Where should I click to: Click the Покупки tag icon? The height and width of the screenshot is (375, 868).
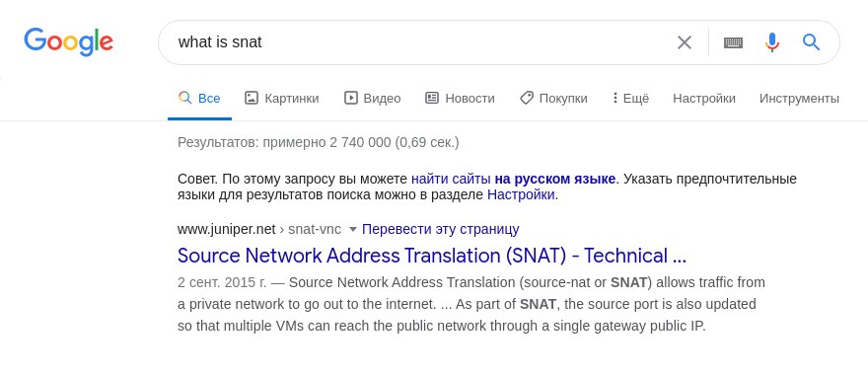click(x=526, y=98)
